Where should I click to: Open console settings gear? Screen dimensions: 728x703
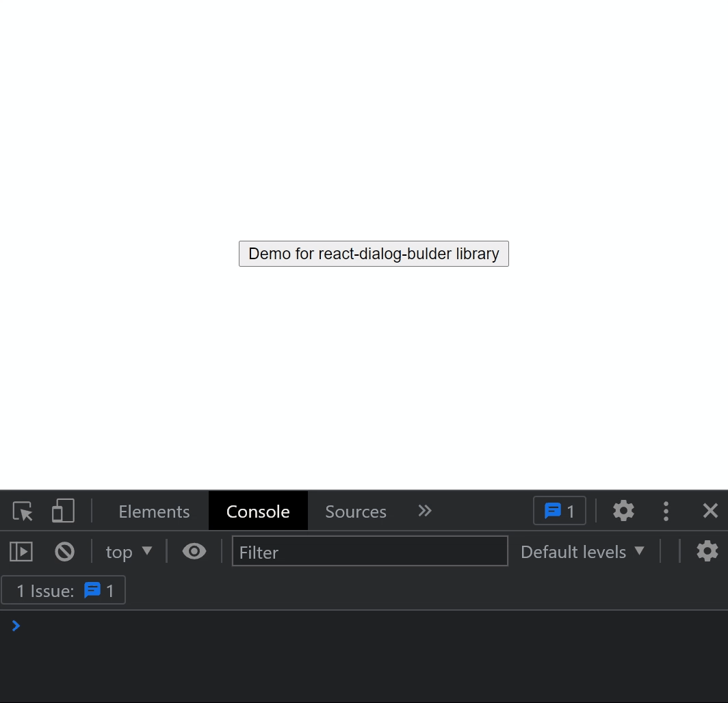[x=707, y=552]
